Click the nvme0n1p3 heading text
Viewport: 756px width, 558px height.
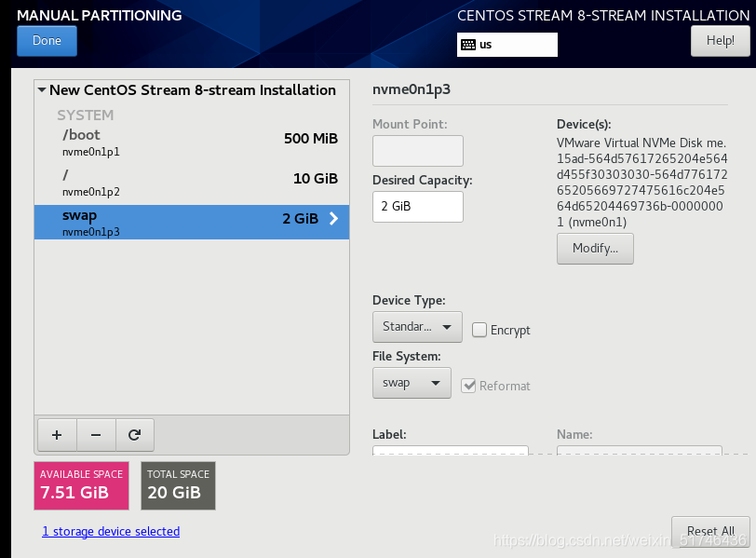click(412, 89)
